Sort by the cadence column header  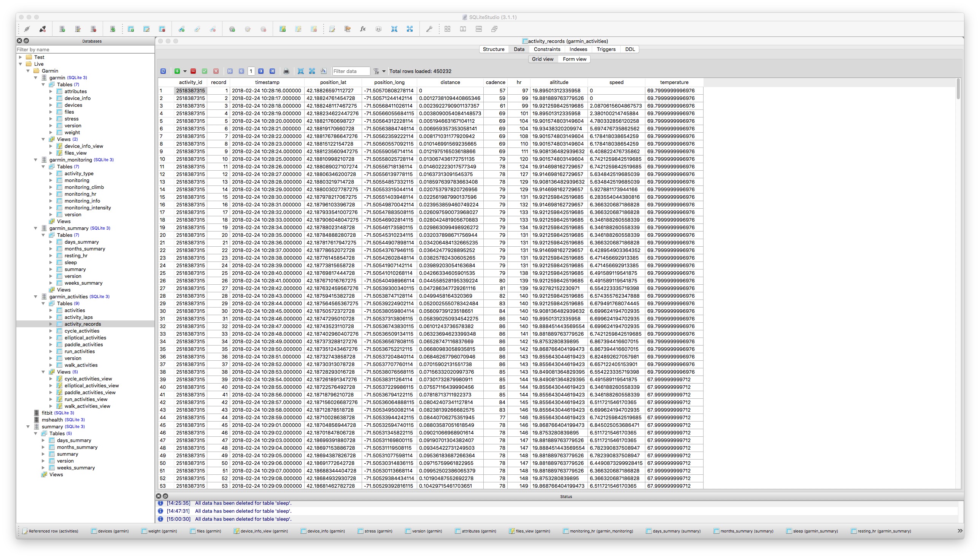496,82
